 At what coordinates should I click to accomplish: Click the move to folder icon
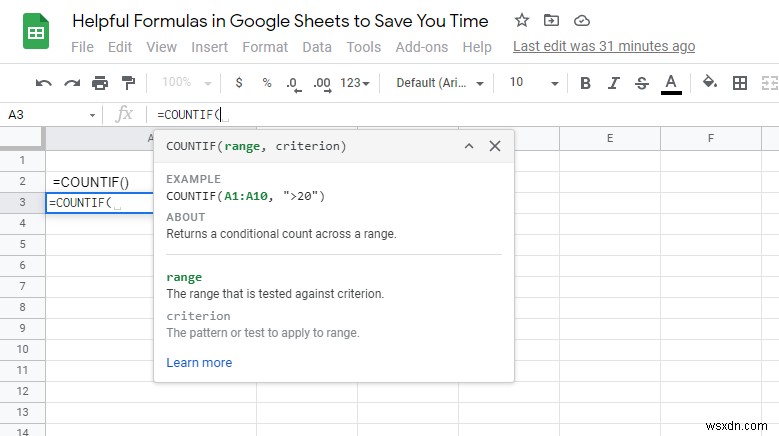[551, 20]
